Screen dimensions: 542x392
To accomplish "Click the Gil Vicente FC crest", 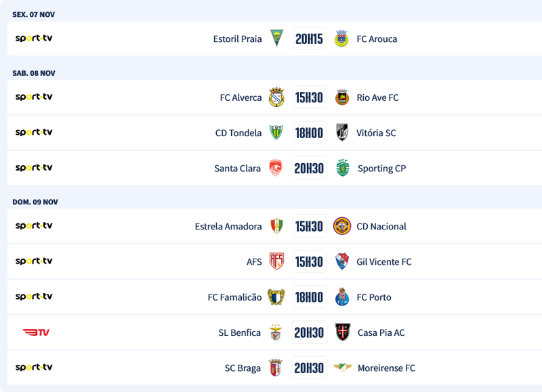I will coord(342,261).
